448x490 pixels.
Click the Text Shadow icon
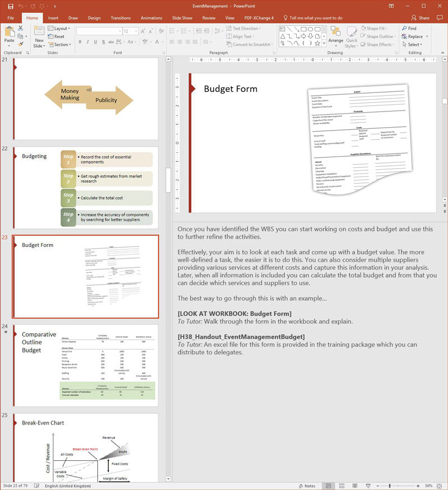click(104, 42)
